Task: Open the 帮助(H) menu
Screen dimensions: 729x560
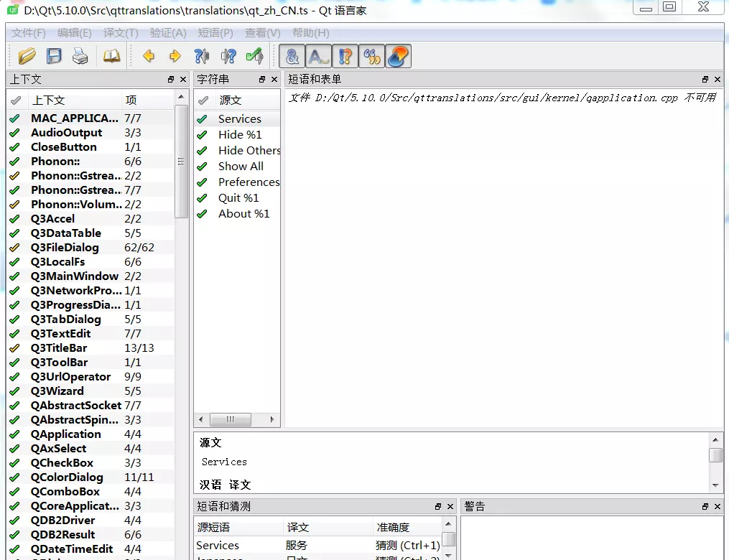Action: click(x=310, y=33)
